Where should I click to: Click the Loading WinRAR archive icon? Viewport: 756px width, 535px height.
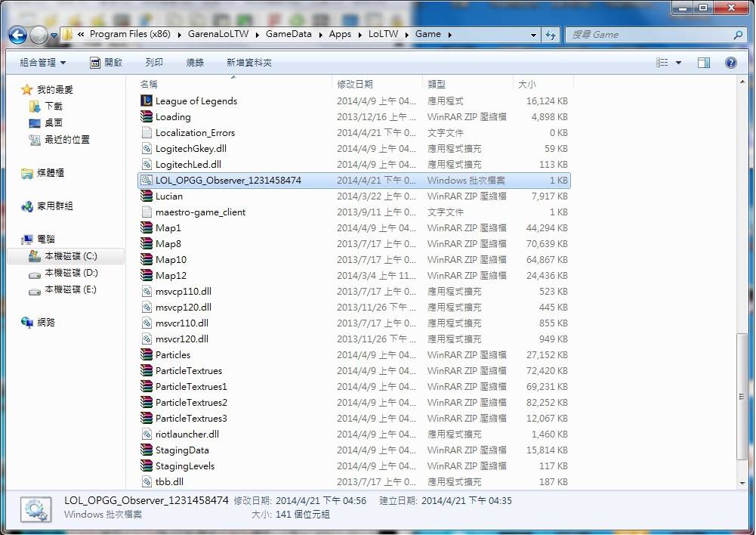click(x=146, y=116)
